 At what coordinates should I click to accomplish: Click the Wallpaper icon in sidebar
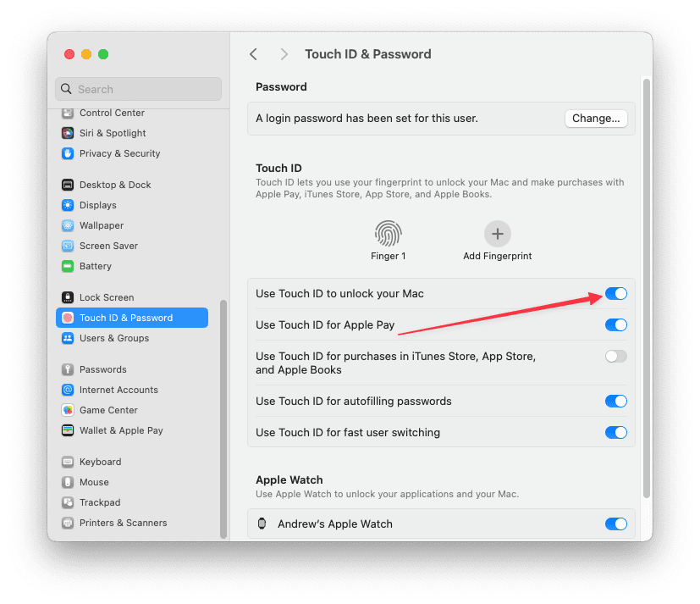pos(68,225)
